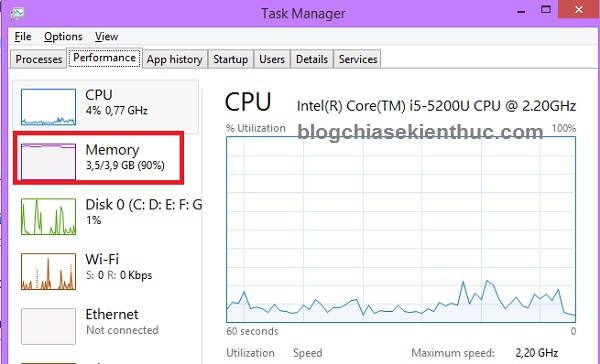The image size is (600, 364).
Task: Select the green Disk 0 activity graph
Action: (48, 216)
